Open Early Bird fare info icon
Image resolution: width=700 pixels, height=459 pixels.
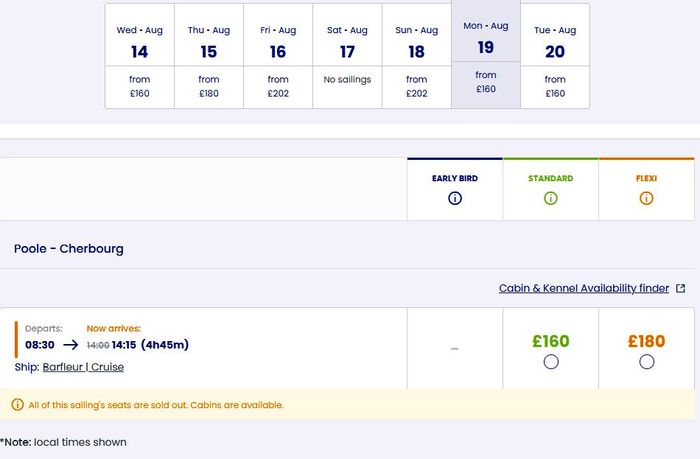(x=455, y=198)
